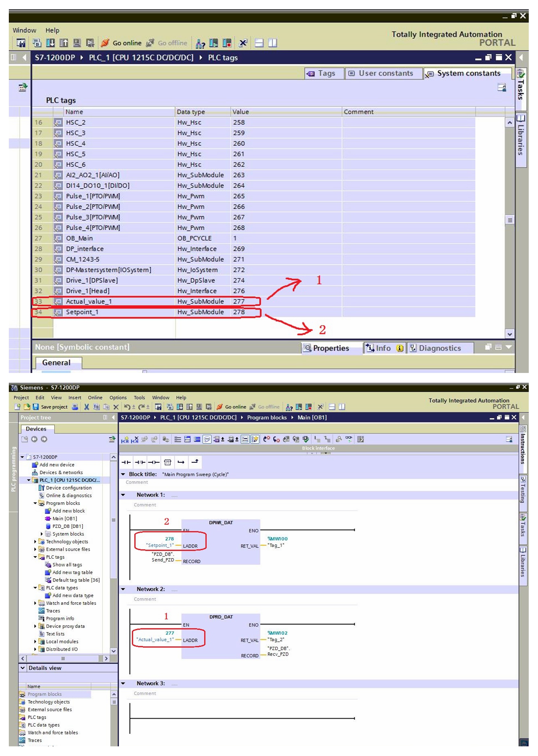
Task: Click Insert network icon in editor toolbar
Action: point(125,439)
